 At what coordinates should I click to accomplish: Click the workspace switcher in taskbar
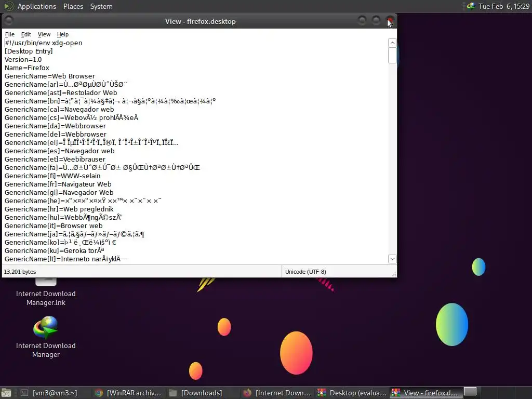(470, 392)
